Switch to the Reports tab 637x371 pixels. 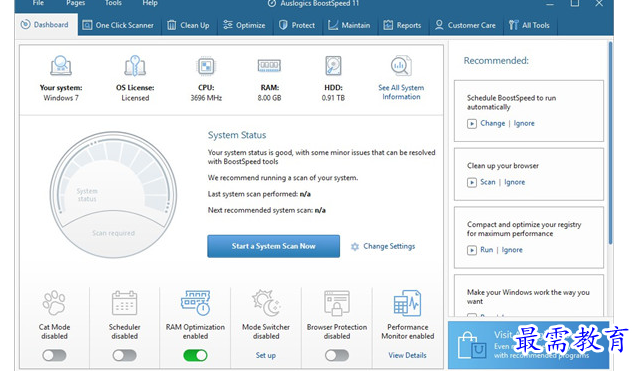(x=402, y=25)
